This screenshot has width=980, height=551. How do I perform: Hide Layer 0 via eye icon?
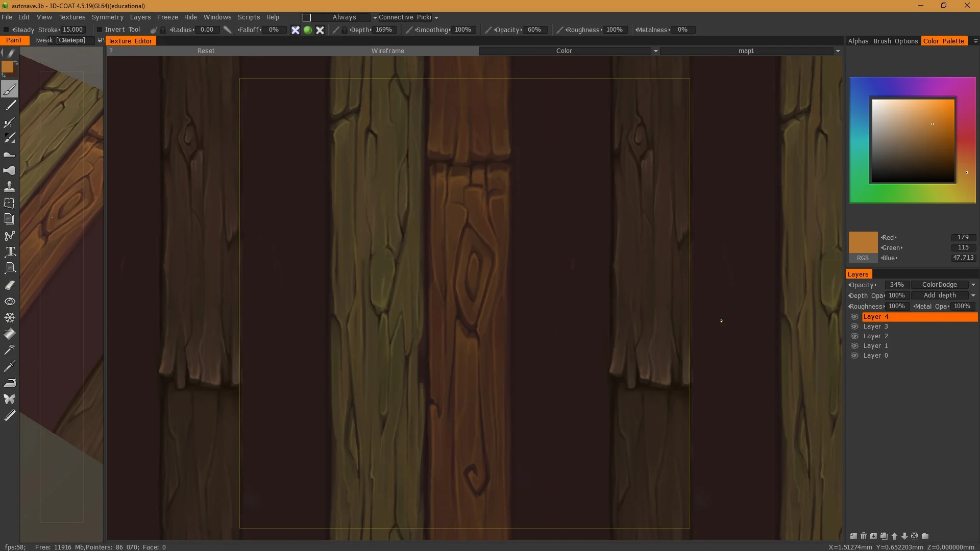pyautogui.click(x=854, y=356)
